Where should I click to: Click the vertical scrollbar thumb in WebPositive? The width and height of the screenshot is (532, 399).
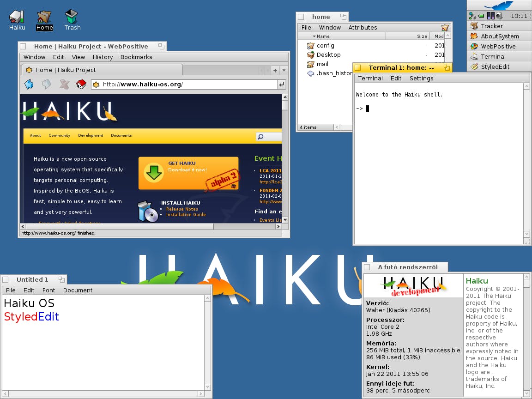point(285,105)
